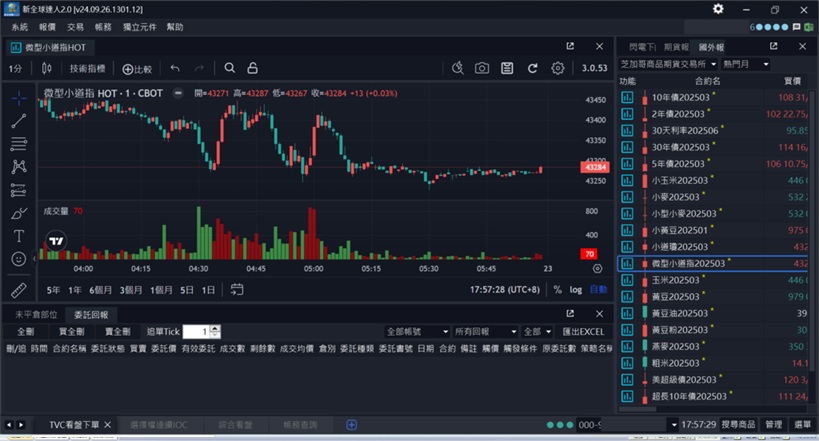The width and height of the screenshot is (819, 441).
Task: Increase the 追單Tick stepper value
Action: pyautogui.click(x=216, y=329)
